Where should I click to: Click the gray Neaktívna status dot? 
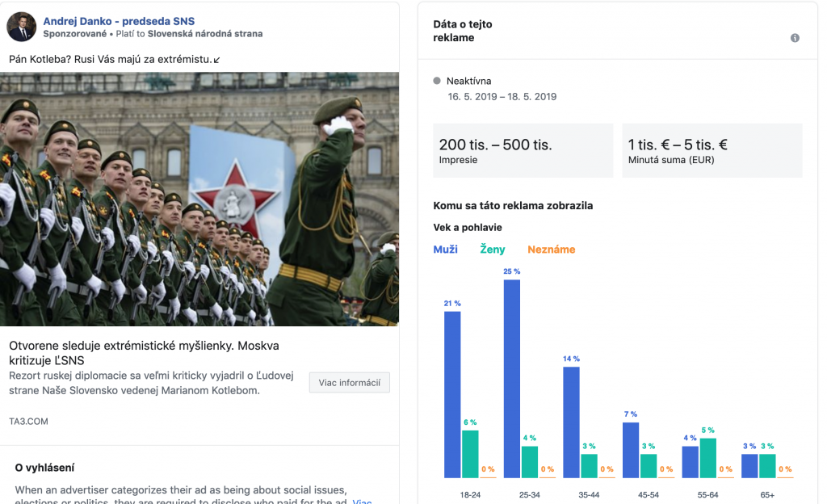(x=437, y=81)
